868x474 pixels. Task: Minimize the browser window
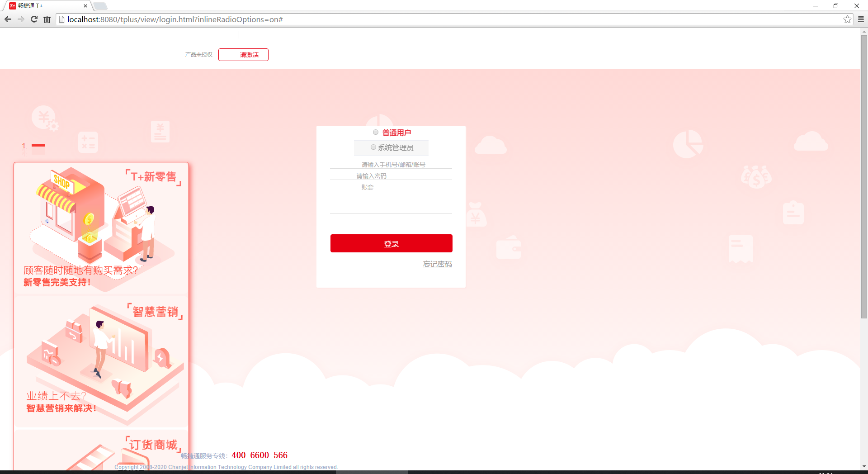click(816, 6)
